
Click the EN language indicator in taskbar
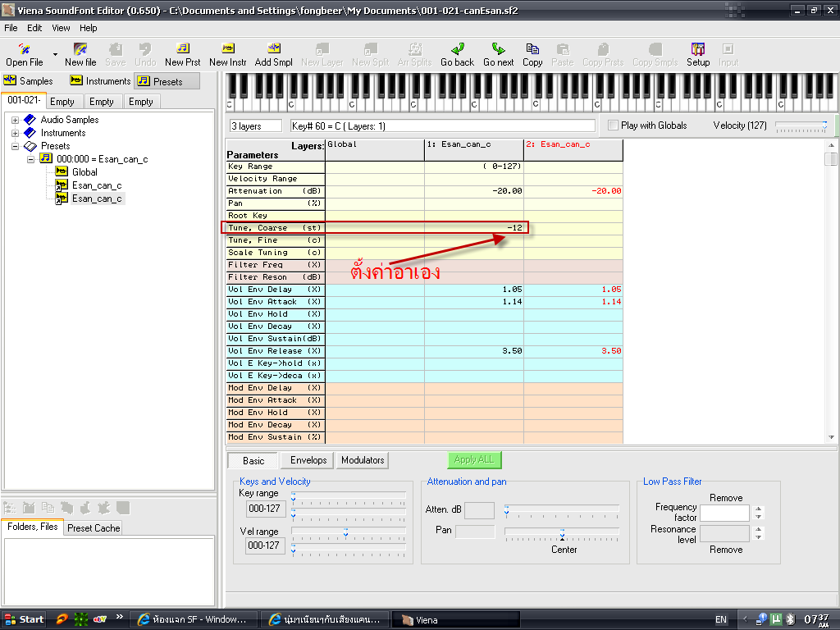click(721, 620)
